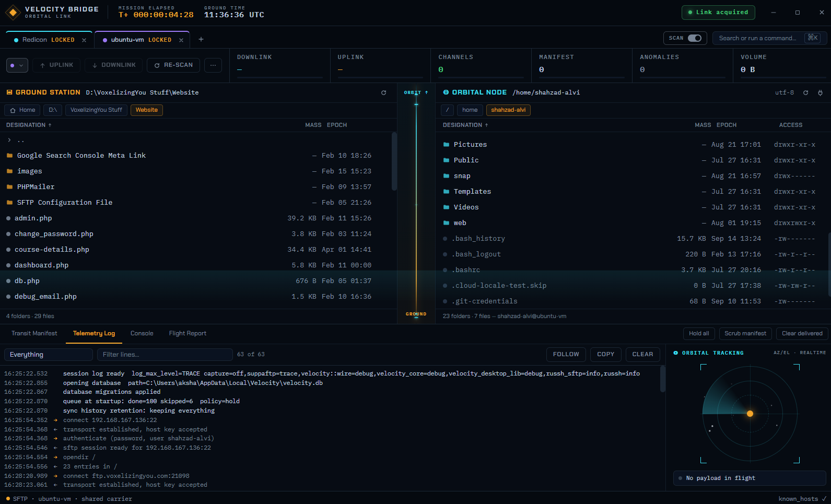
Task: Open a new connection tab with plus
Action: point(201,39)
